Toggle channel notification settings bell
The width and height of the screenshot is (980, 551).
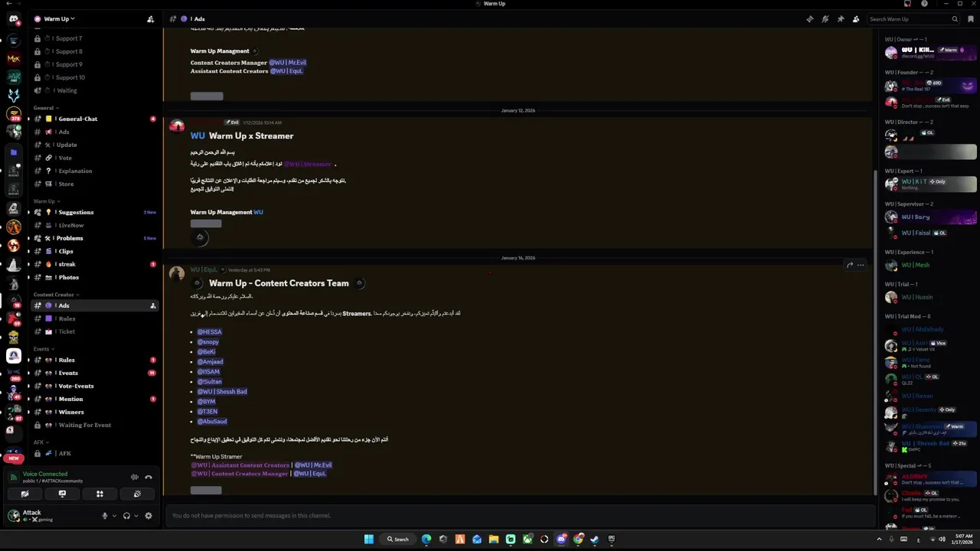click(x=825, y=19)
